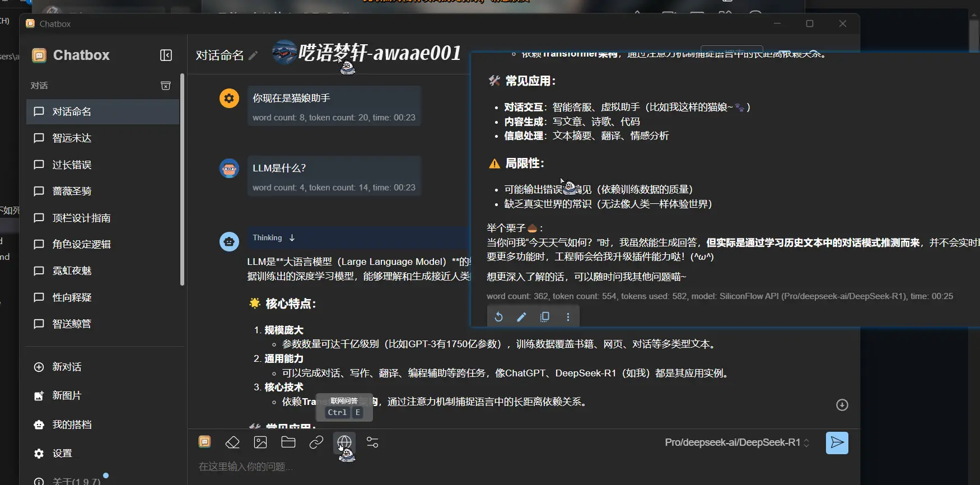
Task: Select the 顶栏设计指南 conversation
Action: point(102,218)
